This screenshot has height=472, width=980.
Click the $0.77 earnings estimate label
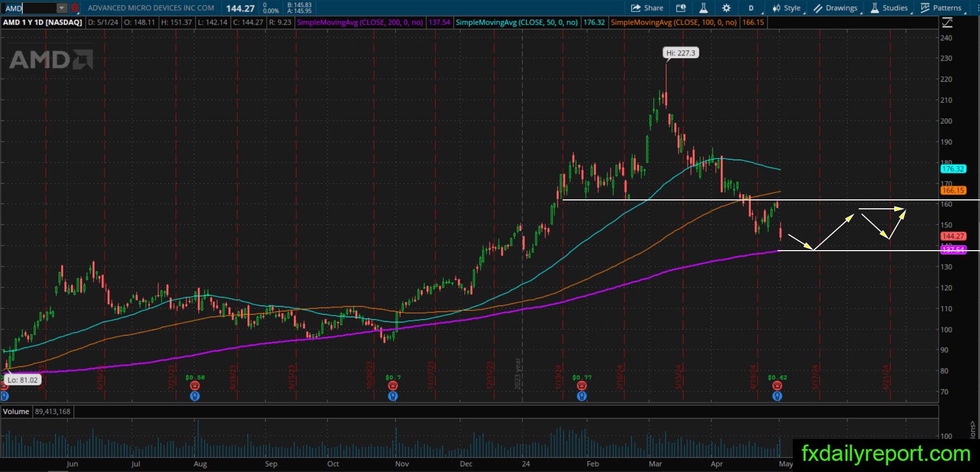tap(582, 377)
